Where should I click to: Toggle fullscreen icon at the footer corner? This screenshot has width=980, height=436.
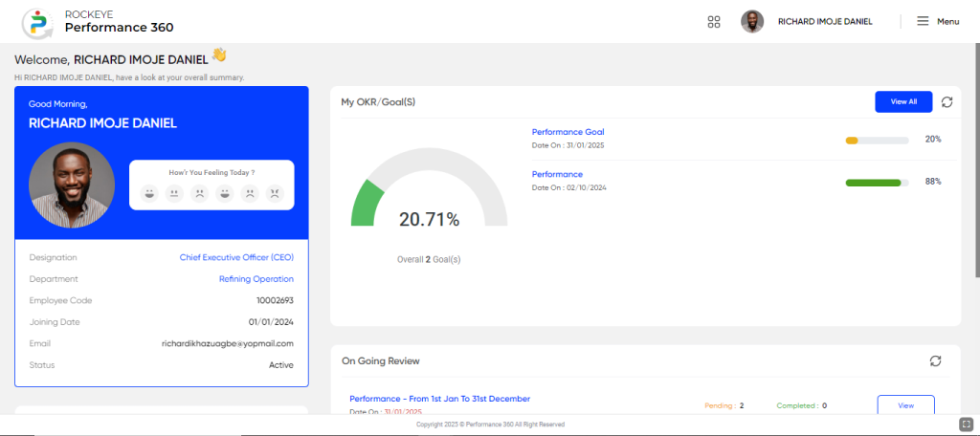(966, 423)
